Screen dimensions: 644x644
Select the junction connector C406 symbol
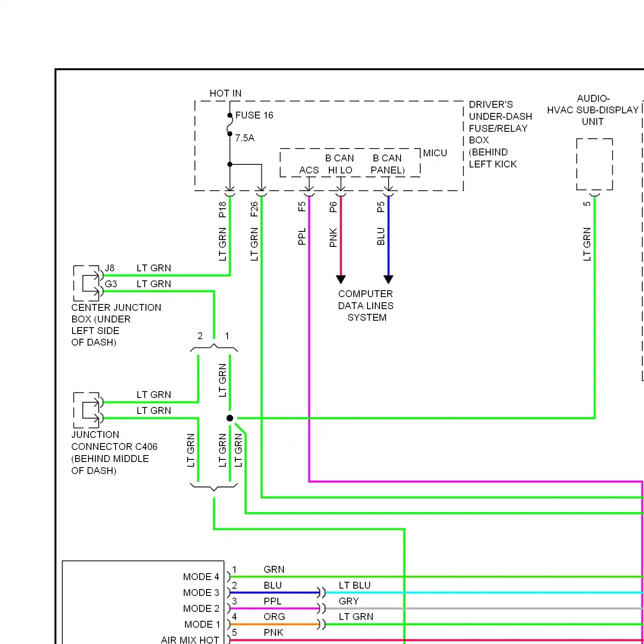pos(88,410)
